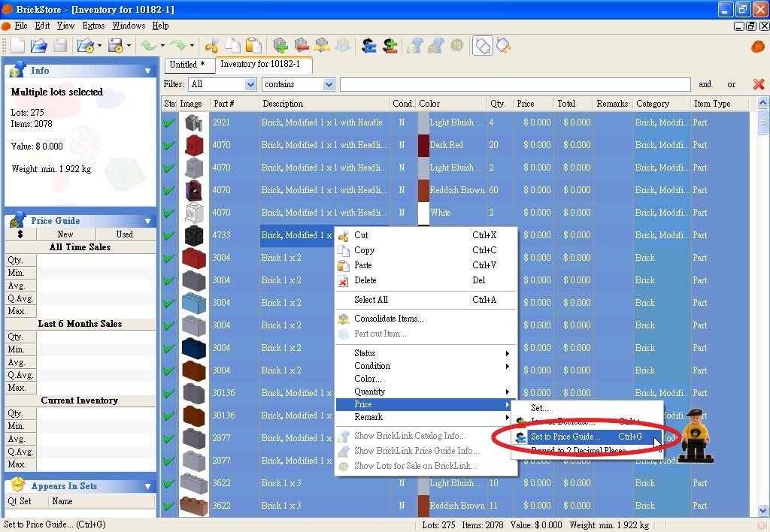This screenshot has width=770, height=532.
Task: Choose Select All in the context menu
Action: coord(426,300)
